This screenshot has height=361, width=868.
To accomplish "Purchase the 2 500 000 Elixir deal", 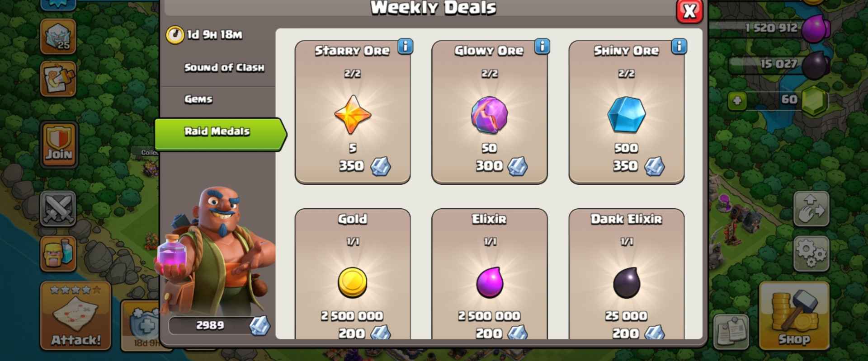I will click(x=490, y=274).
